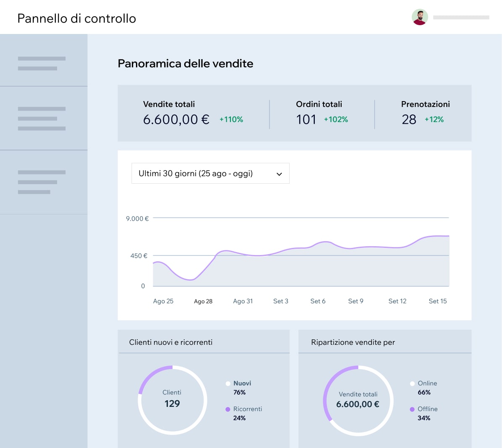Viewport: 502px width, 448px height.
Task: Expand the date selector chevron
Action: tap(279, 173)
